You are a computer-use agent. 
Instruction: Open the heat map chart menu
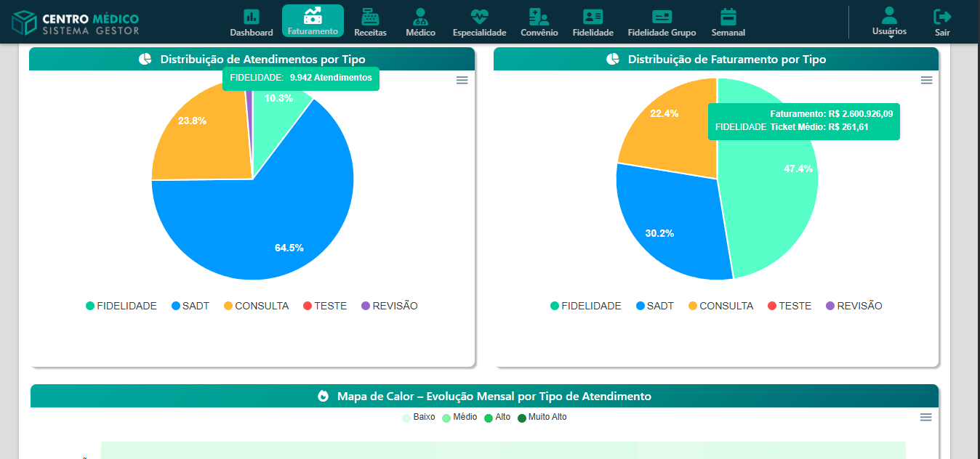point(925,418)
